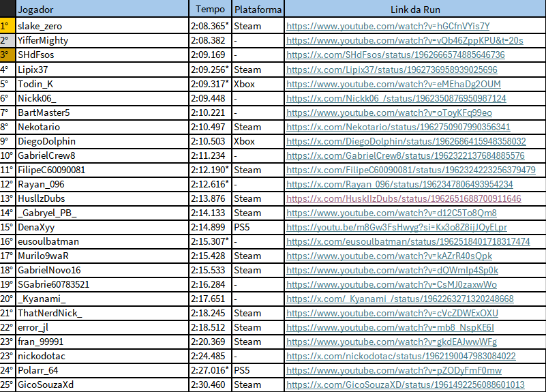Select the time 2:09.169
Image resolution: width=546 pixels, height=392 pixels.
[208, 55]
